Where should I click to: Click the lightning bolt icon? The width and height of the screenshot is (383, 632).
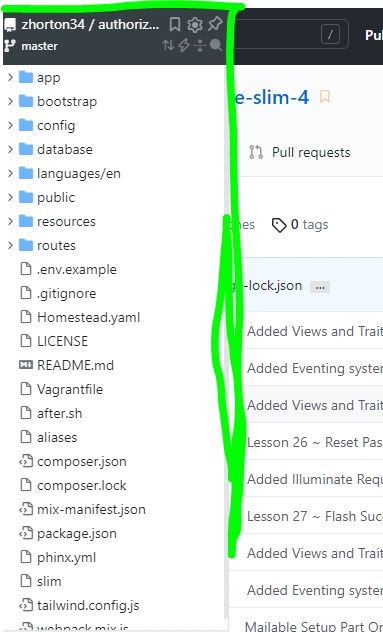pos(184,46)
